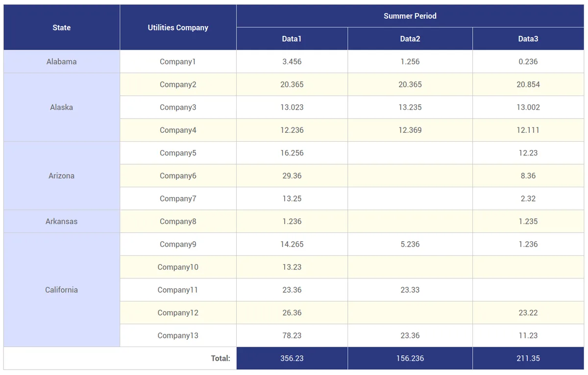Click value 23.33 for Company11
The width and height of the screenshot is (588, 375).
pyautogui.click(x=410, y=290)
